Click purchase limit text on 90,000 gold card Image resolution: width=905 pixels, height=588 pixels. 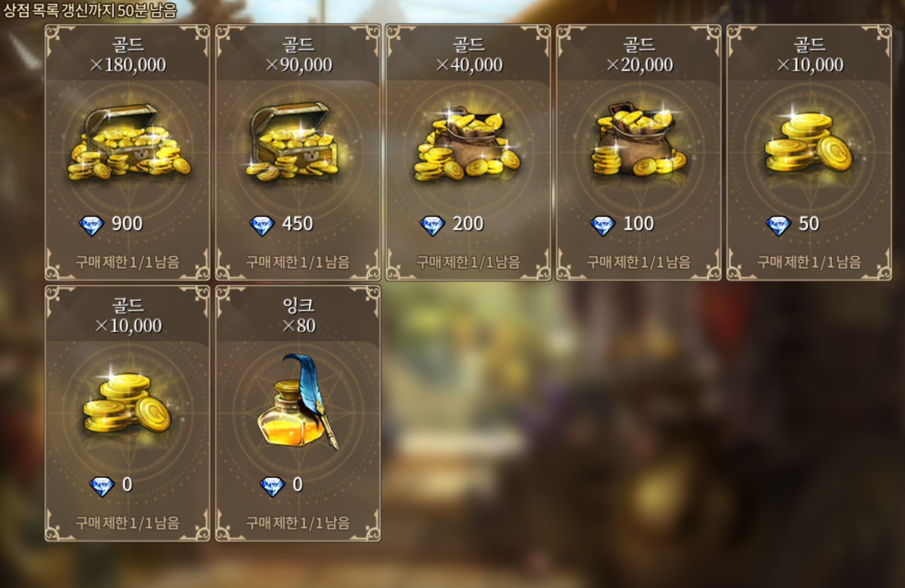[298, 262]
